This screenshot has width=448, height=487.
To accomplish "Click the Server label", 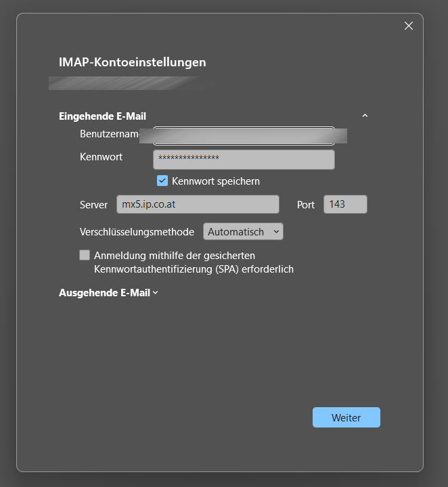I will (93, 205).
